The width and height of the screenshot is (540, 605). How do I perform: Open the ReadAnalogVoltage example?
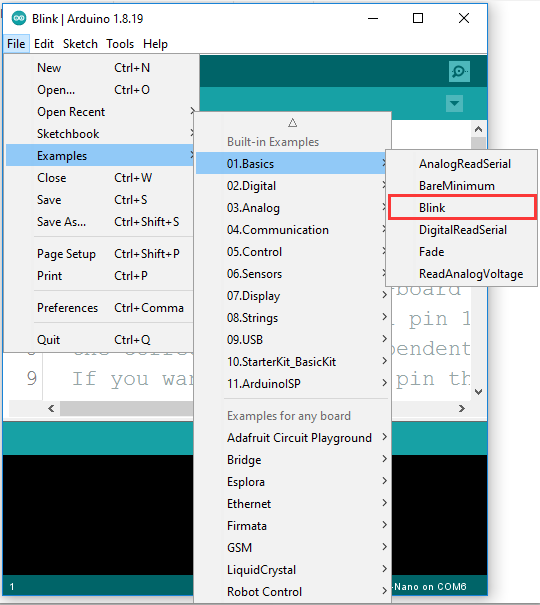tap(461, 274)
